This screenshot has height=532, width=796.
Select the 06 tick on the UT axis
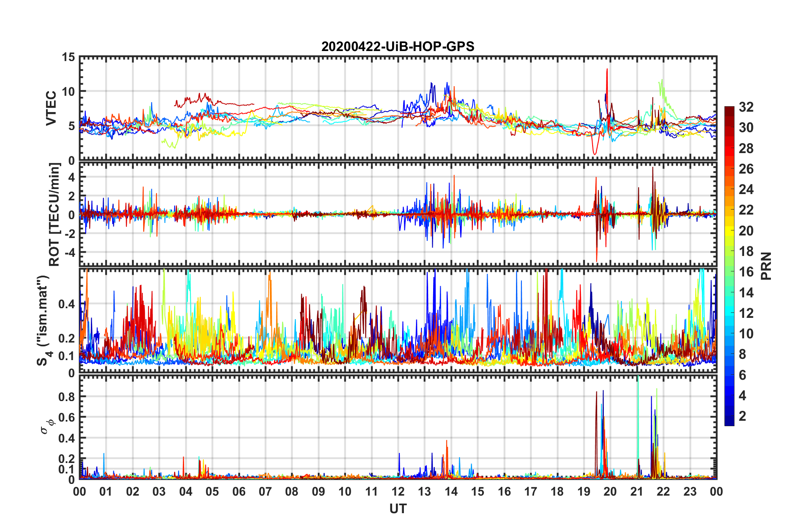(x=239, y=491)
